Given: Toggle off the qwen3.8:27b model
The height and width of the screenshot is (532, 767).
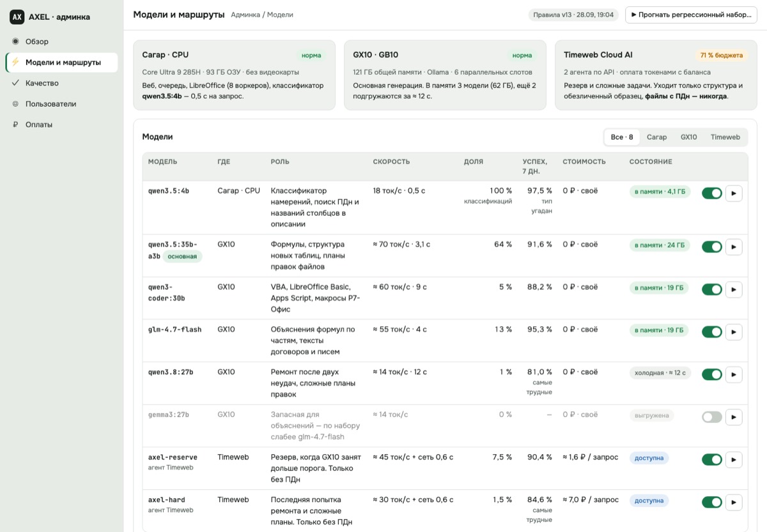Looking at the screenshot, I should pos(712,374).
